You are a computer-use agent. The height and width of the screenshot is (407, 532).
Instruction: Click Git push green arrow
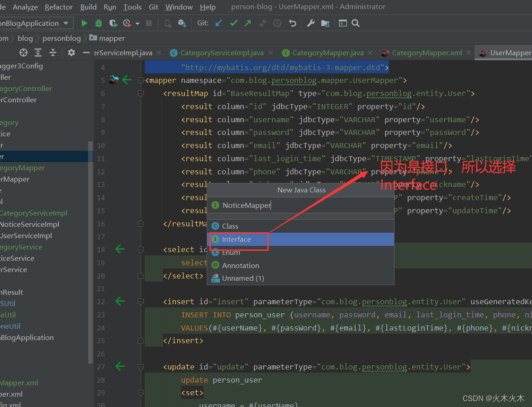point(248,23)
